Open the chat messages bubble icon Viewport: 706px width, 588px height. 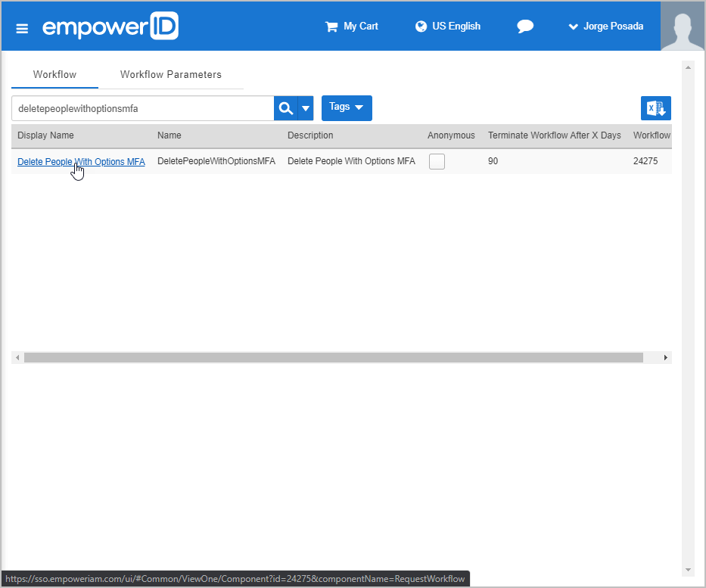click(525, 26)
